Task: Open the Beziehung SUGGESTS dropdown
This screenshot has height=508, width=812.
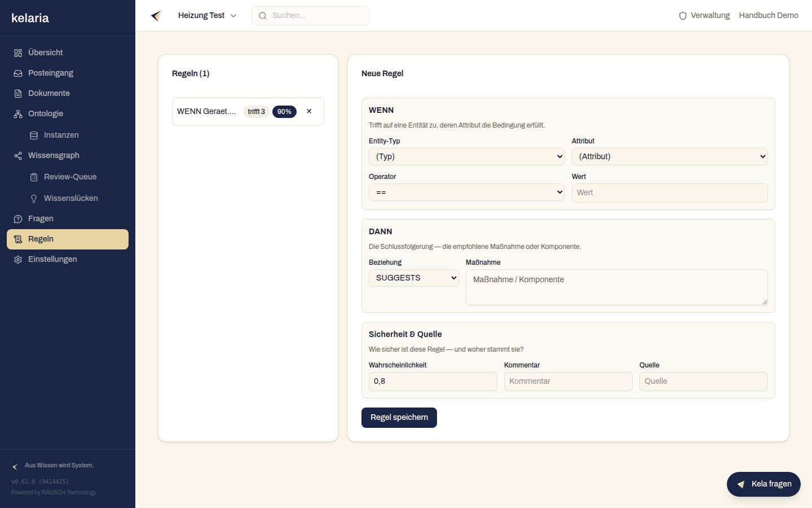Action: 414,278
